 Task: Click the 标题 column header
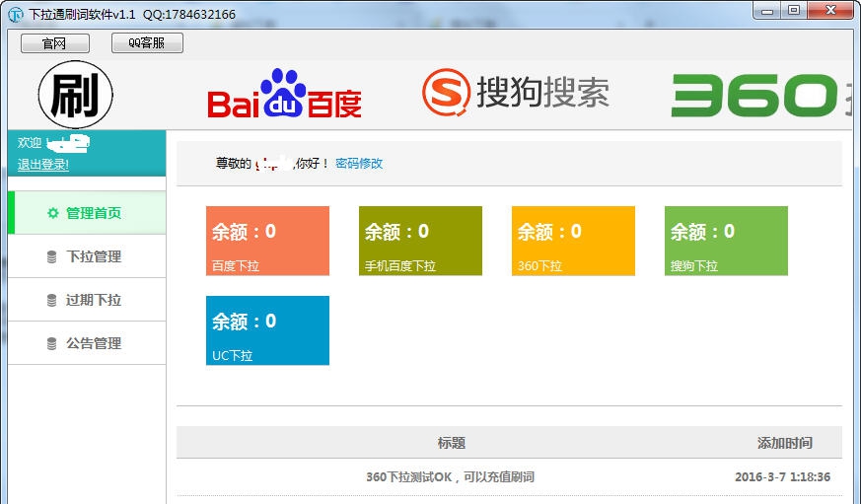[452, 443]
